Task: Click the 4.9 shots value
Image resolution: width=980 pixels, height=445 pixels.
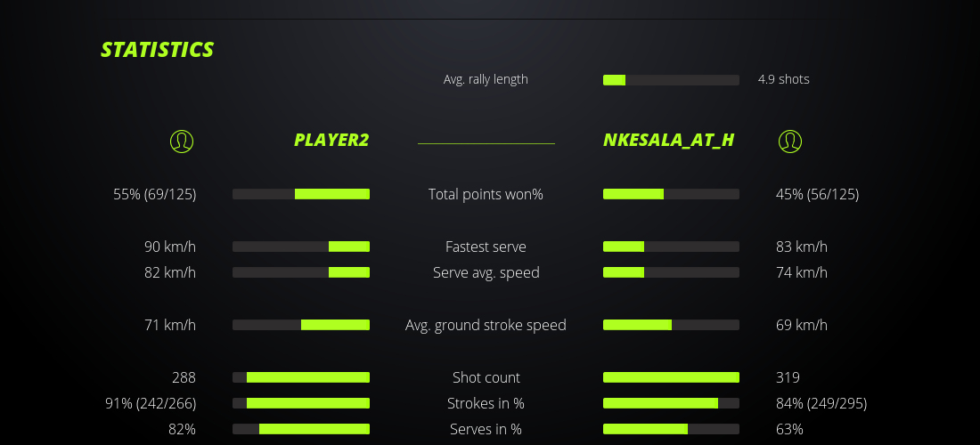Action: [783, 79]
